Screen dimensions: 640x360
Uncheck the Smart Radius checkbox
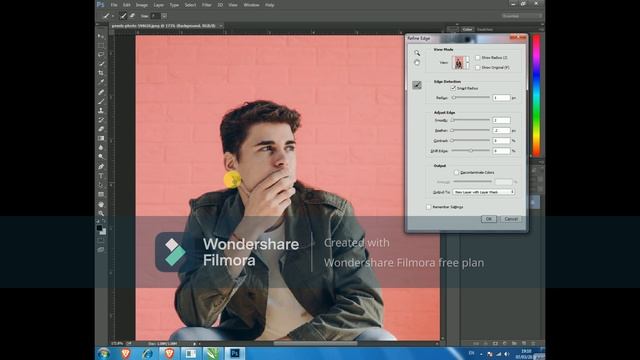pos(453,88)
